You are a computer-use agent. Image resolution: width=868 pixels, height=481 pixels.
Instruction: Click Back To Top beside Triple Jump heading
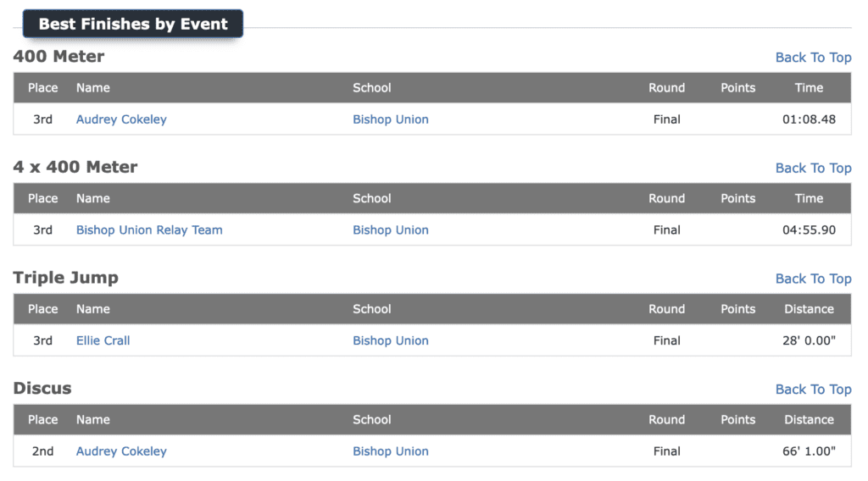pyautogui.click(x=813, y=279)
